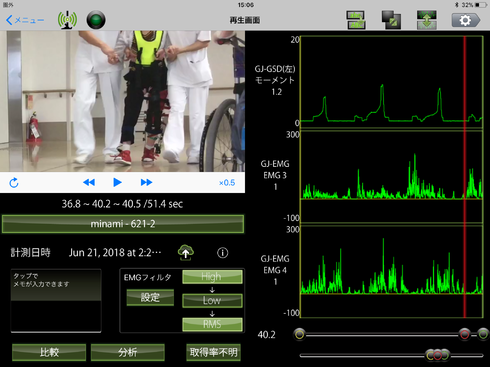
Task: Open the overlapping layers overlay icon
Action: coord(391,20)
